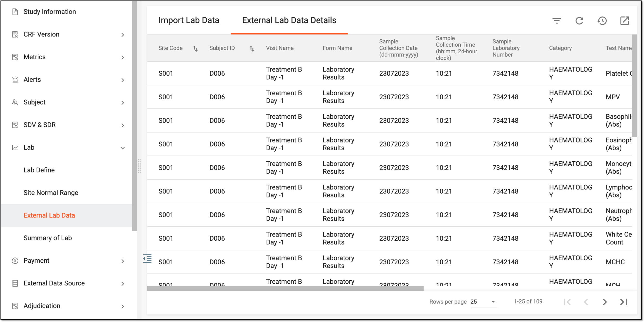The width and height of the screenshot is (644, 322).
Task: Click the SDV & SDR sidebar icon
Action: pos(15,125)
